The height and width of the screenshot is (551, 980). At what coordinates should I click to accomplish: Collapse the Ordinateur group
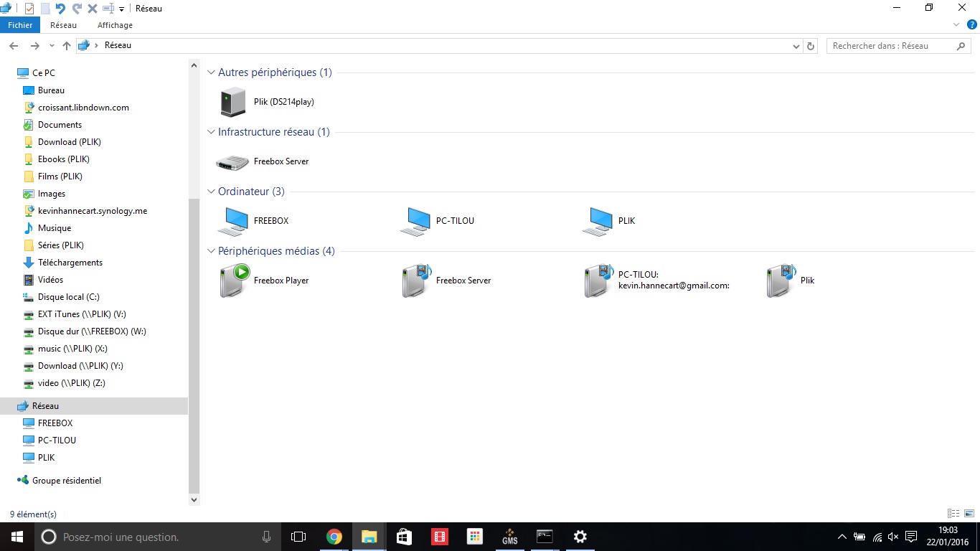pyautogui.click(x=212, y=192)
